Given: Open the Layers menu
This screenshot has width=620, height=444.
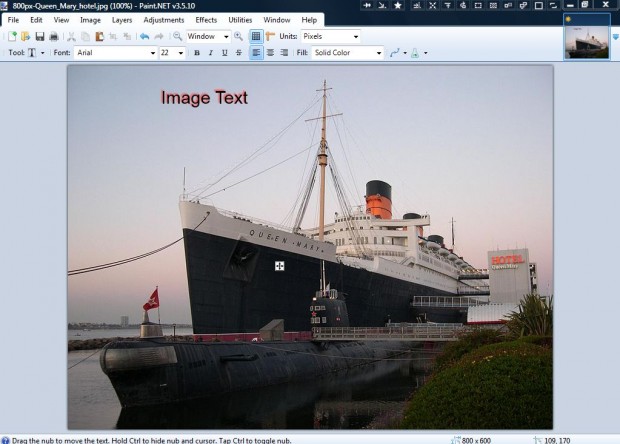Looking at the screenshot, I should point(122,20).
